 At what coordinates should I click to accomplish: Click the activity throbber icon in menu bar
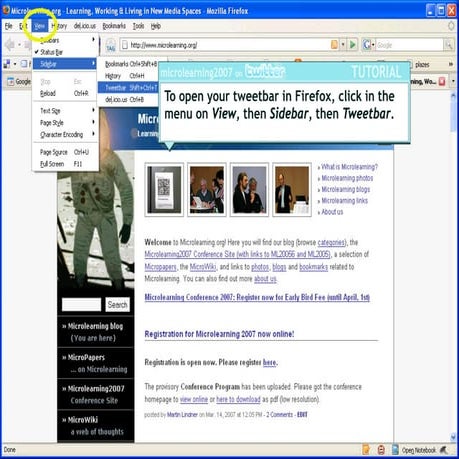(x=451, y=26)
